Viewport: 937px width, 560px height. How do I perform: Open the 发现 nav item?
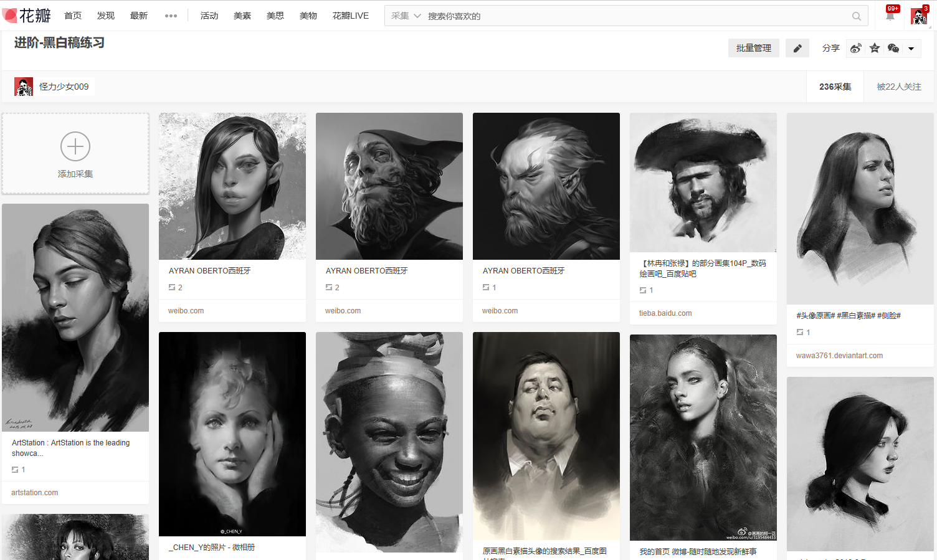point(106,16)
